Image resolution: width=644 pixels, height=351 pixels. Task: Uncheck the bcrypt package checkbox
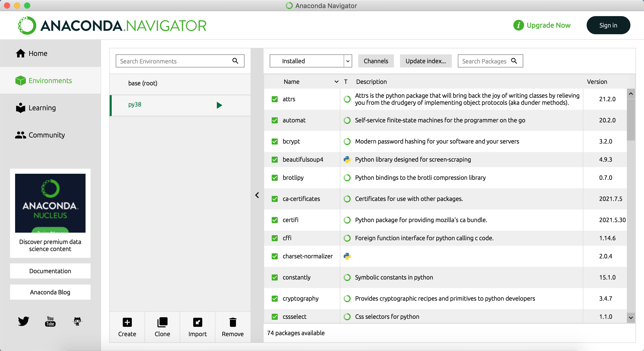[x=275, y=142]
